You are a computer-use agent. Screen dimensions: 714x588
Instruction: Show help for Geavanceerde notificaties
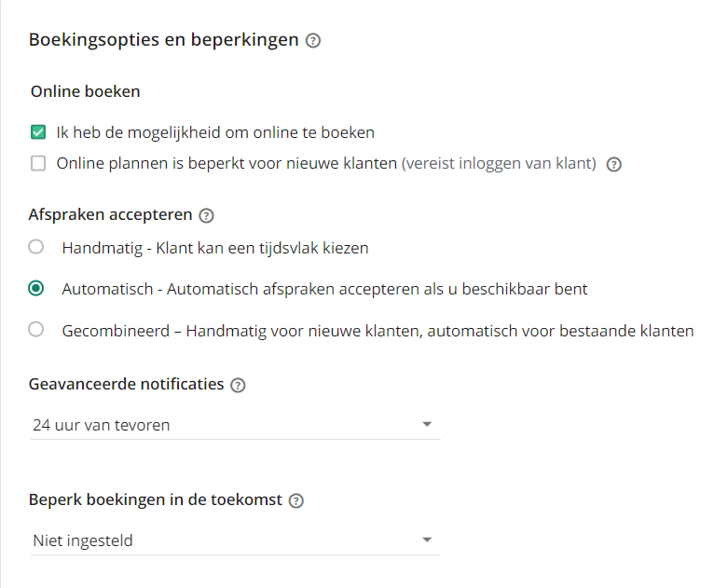point(238,386)
